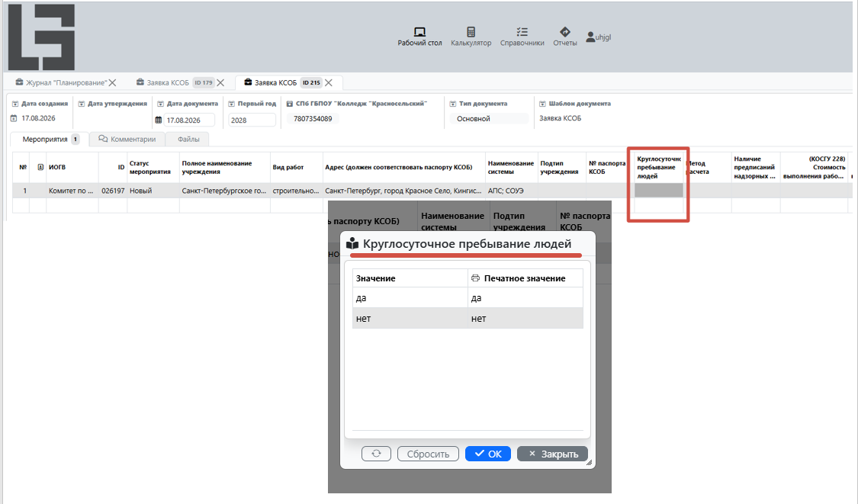Click the Первый год input field

(x=252, y=120)
